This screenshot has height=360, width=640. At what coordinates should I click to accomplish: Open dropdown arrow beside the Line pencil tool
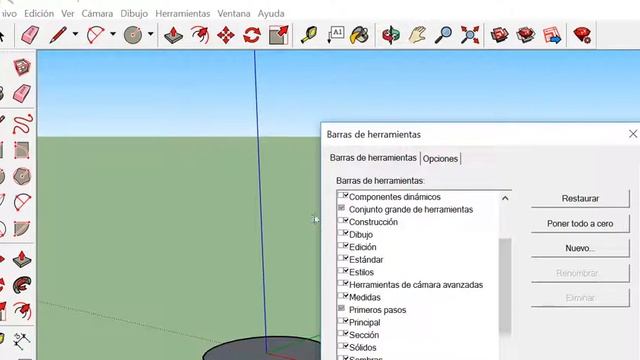tap(75, 34)
